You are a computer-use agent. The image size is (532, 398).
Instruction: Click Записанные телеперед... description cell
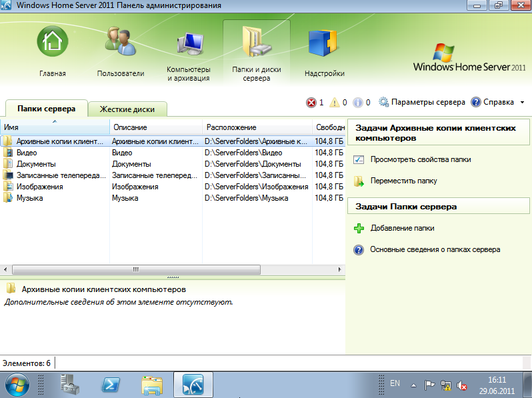coord(155,175)
